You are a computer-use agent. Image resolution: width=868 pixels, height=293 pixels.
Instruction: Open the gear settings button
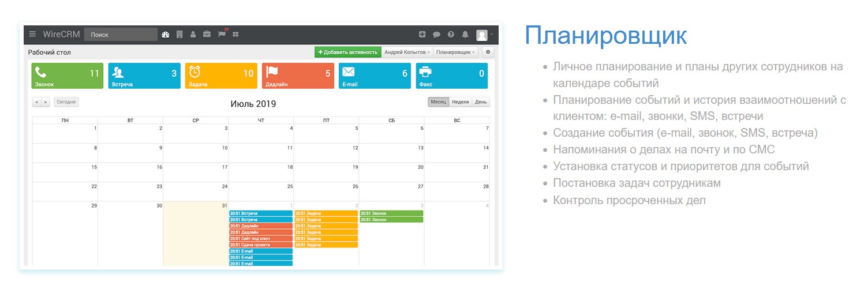(488, 52)
